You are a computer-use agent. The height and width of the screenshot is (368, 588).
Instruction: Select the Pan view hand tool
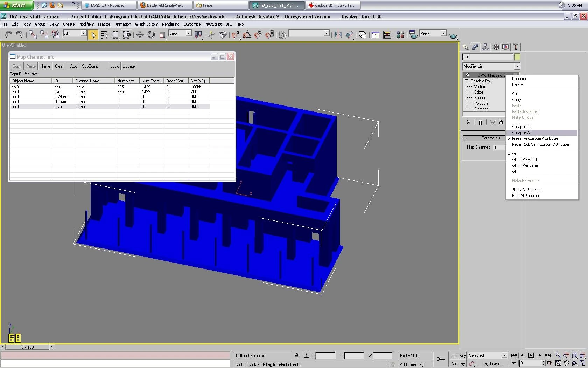[566, 363]
